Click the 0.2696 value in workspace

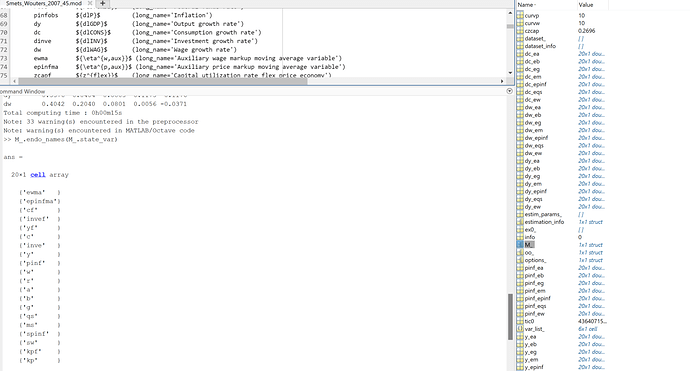pyautogui.click(x=586, y=31)
